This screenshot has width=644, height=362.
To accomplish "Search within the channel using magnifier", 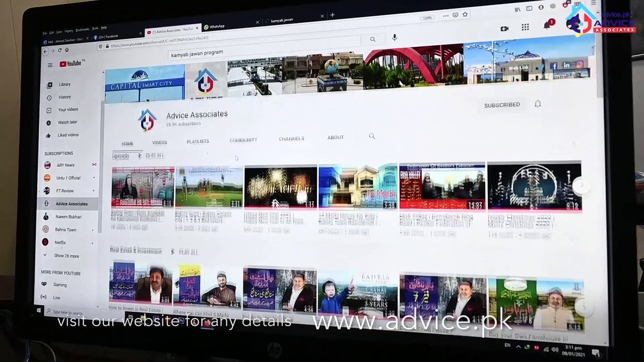I will pyautogui.click(x=372, y=136).
